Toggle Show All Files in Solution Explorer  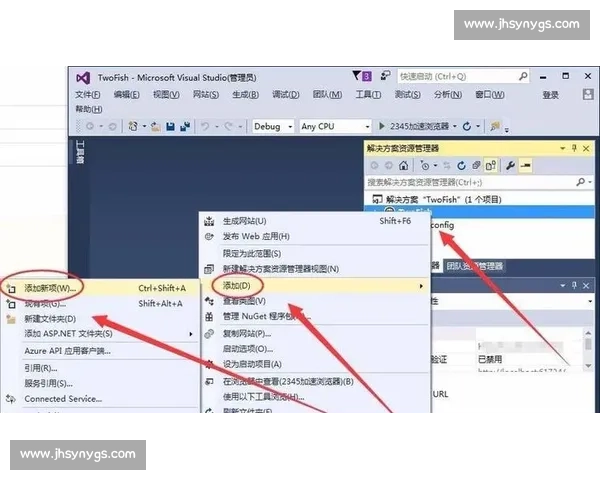click(491, 165)
